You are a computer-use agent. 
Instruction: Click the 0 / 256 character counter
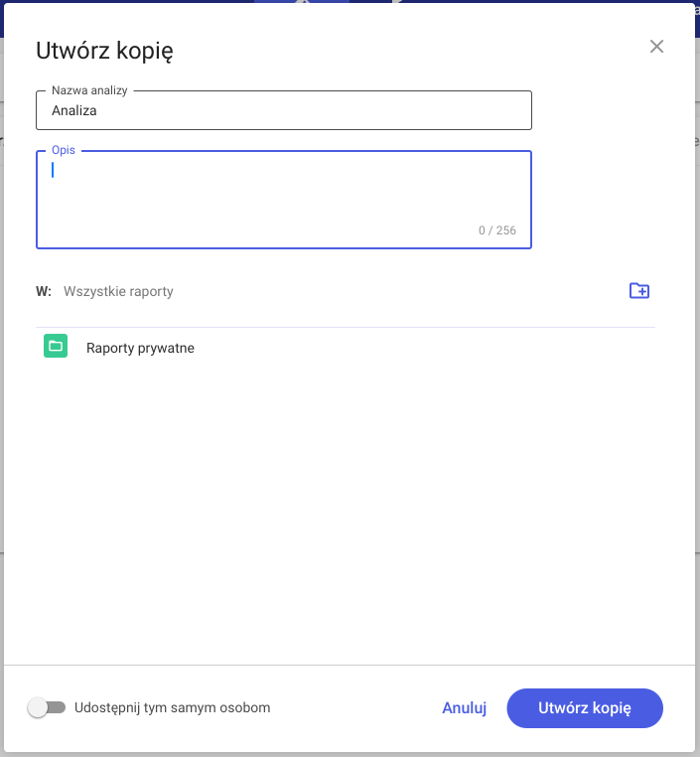[496, 230]
